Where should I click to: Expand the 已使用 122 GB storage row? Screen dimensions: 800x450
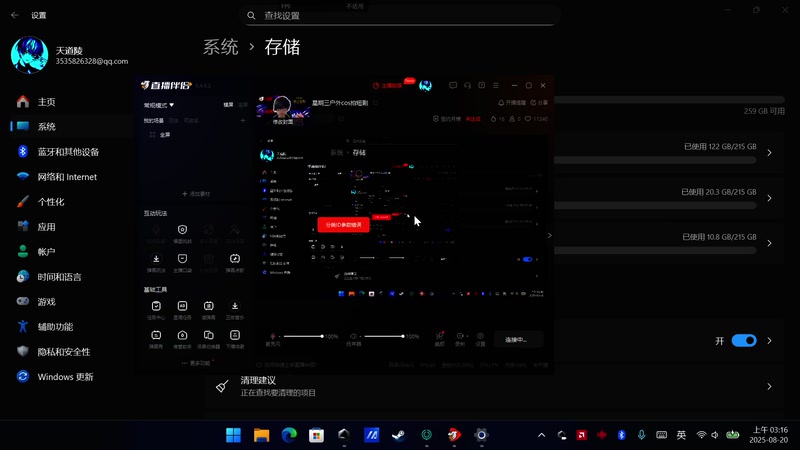[x=769, y=153]
